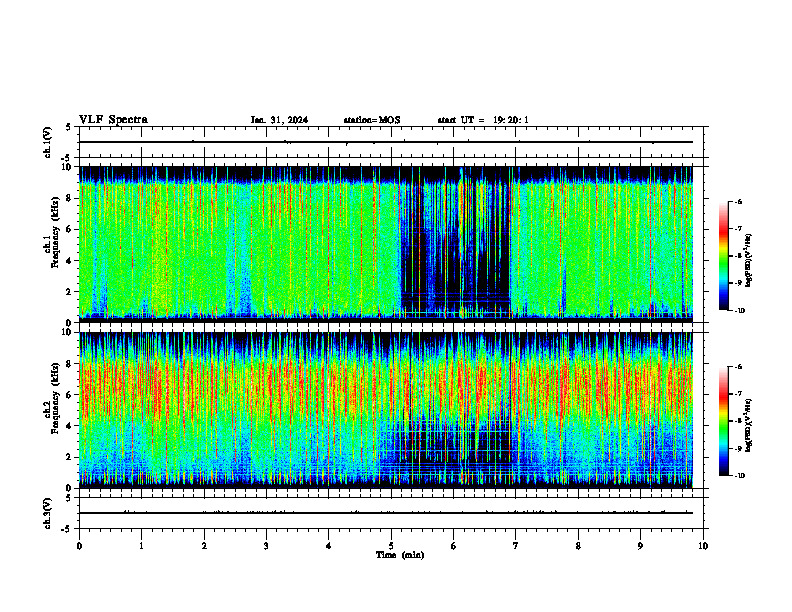Image resolution: width=792 pixels, height=612 pixels.
Task: Click the "ch.3(V)" waveform axis label
Action: point(47,513)
